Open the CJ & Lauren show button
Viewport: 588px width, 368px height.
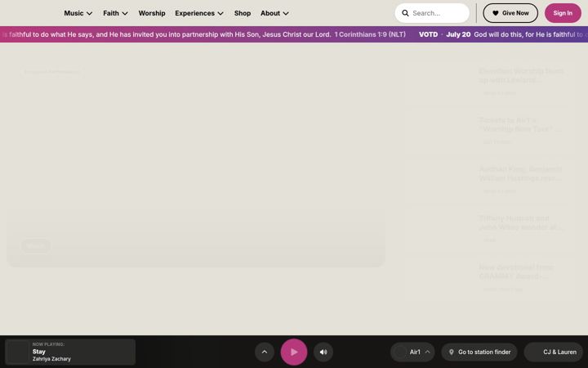tap(554, 352)
